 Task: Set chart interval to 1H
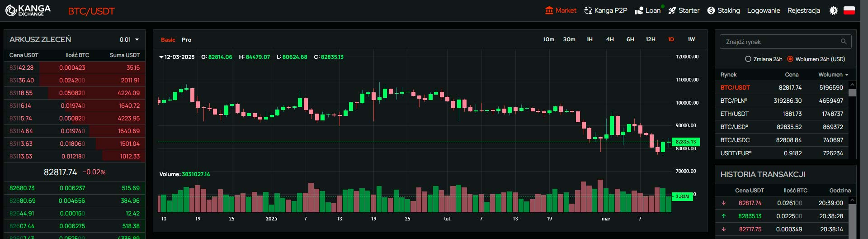click(590, 39)
